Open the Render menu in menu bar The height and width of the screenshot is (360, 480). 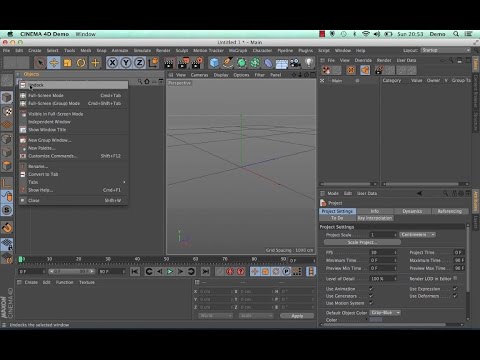tap(163, 50)
